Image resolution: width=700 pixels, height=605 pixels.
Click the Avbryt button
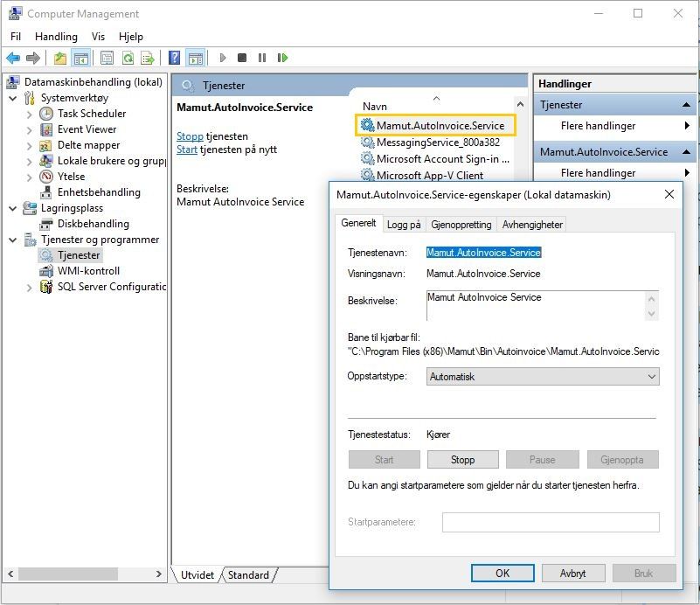[572, 573]
